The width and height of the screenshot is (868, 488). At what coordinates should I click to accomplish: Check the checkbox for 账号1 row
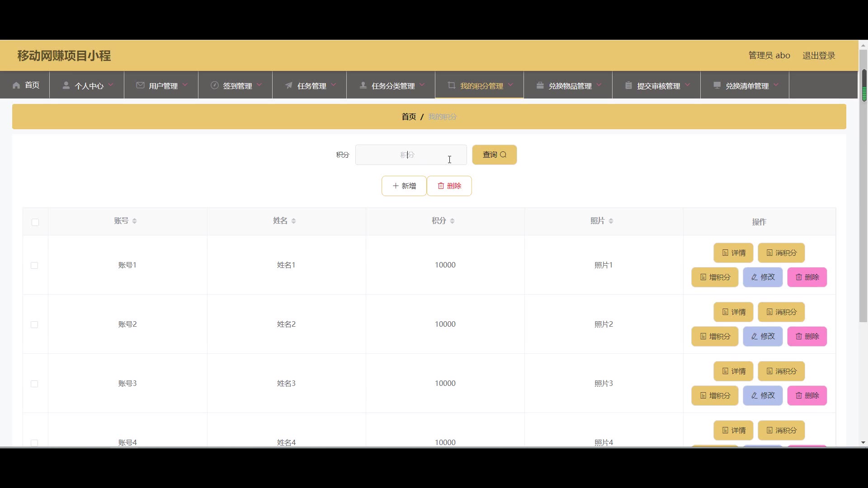coord(34,265)
